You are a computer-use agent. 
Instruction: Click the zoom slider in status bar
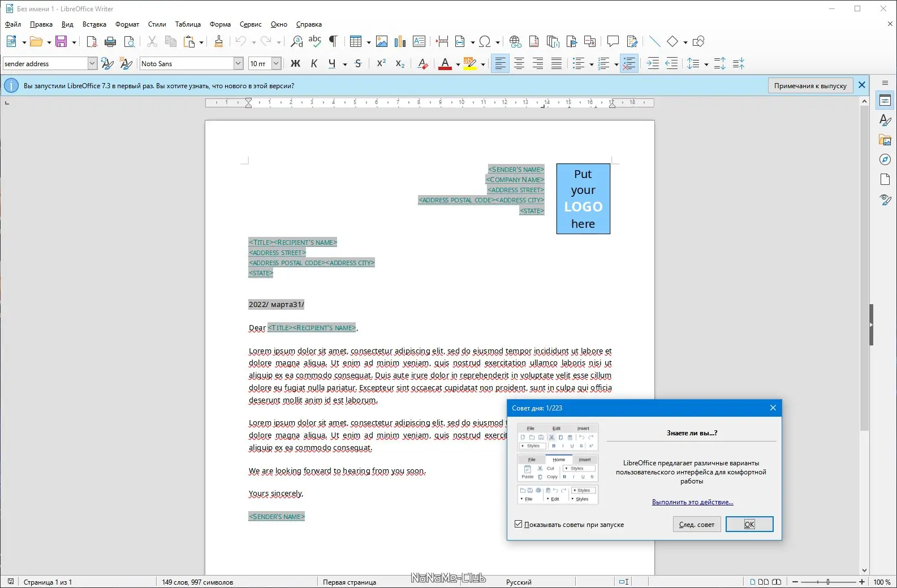(x=829, y=582)
